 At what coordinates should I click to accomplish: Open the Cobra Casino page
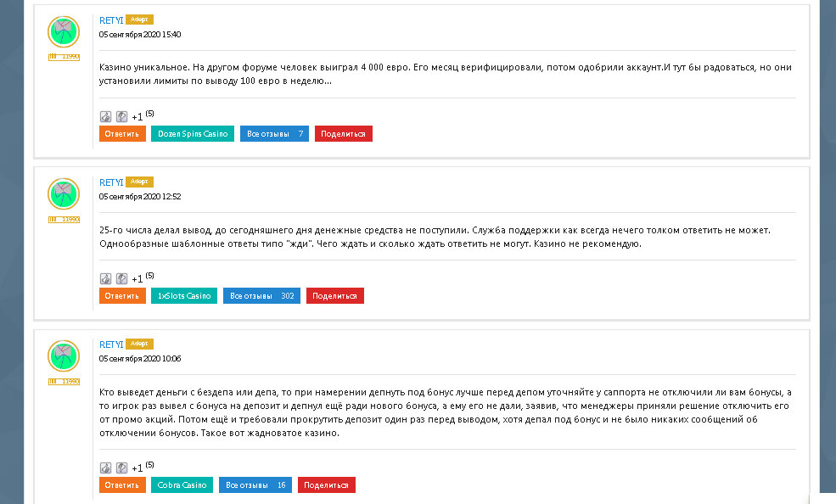[182, 485]
